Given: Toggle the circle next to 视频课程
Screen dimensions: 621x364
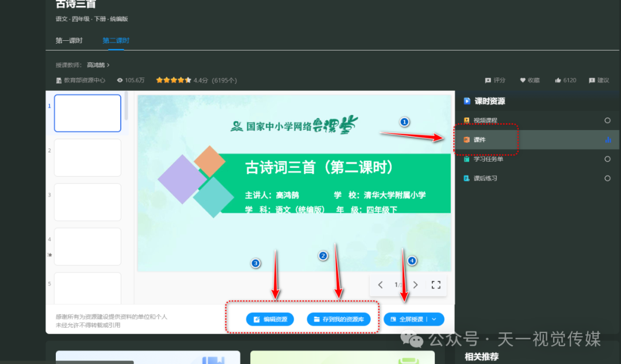Looking at the screenshot, I should pos(607,120).
